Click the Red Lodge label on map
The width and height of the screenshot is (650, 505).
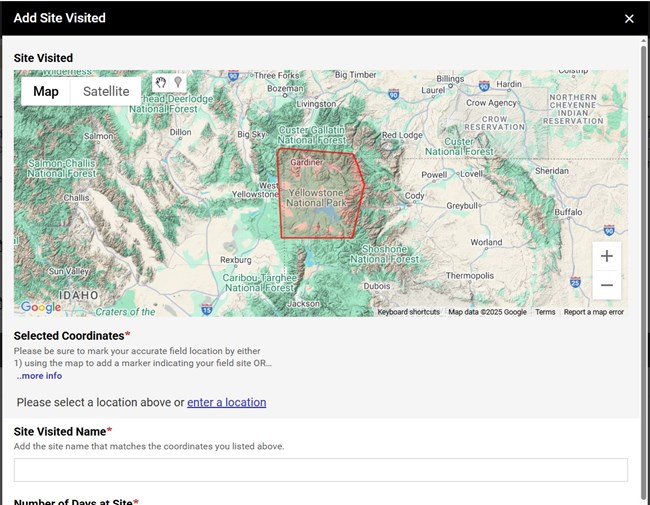click(x=402, y=135)
